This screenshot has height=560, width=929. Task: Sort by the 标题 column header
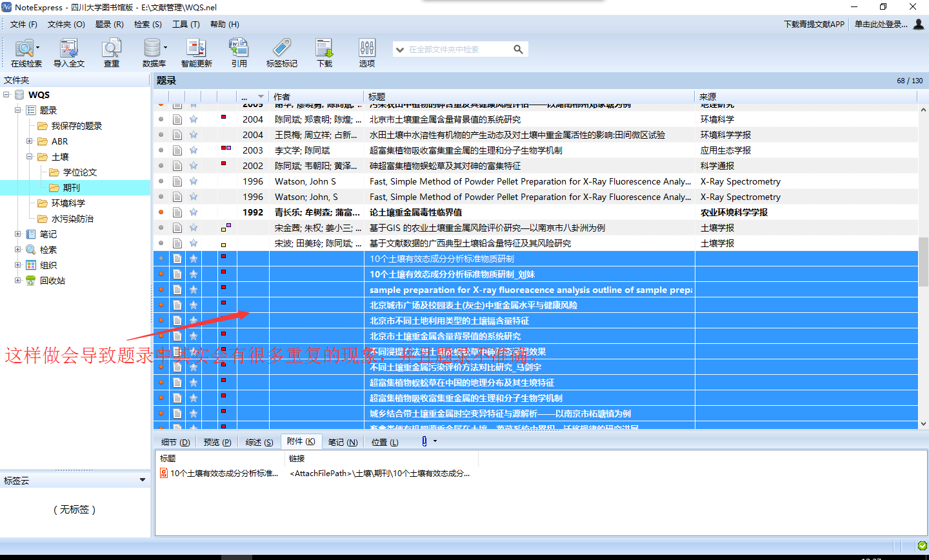coord(530,97)
